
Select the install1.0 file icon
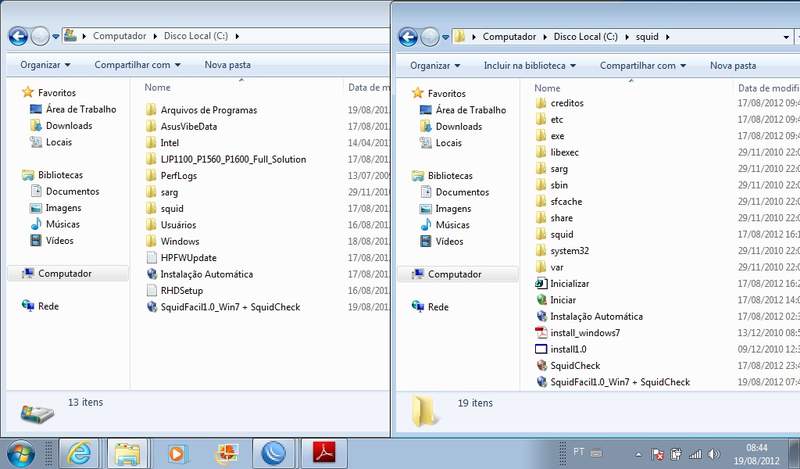[x=541, y=349]
